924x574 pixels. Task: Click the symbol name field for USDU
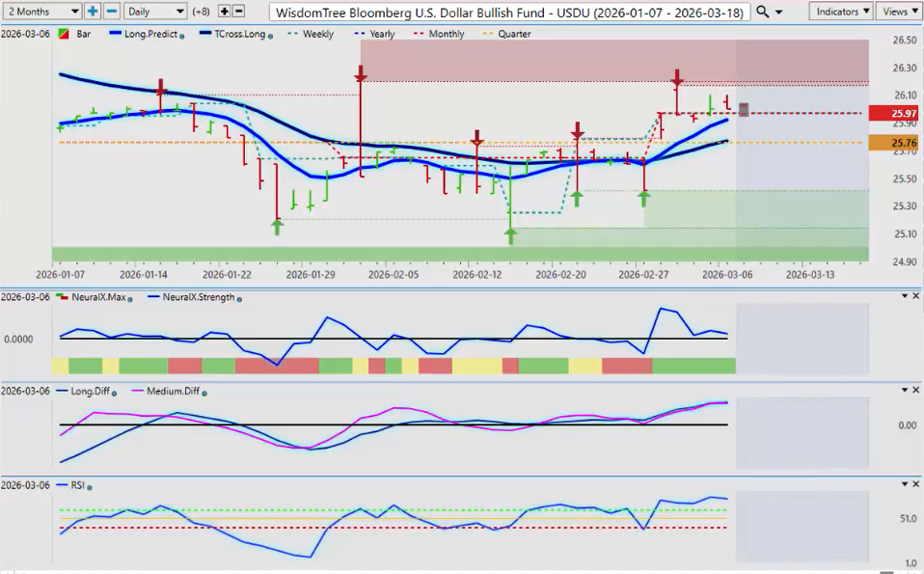[x=510, y=12]
